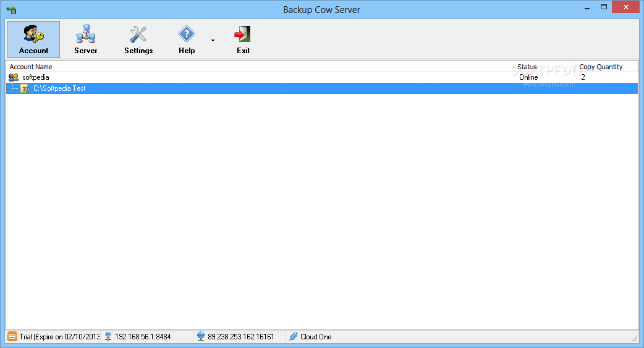Open the Server toolbar section
The width and height of the screenshot is (644, 348).
(x=86, y=40)
